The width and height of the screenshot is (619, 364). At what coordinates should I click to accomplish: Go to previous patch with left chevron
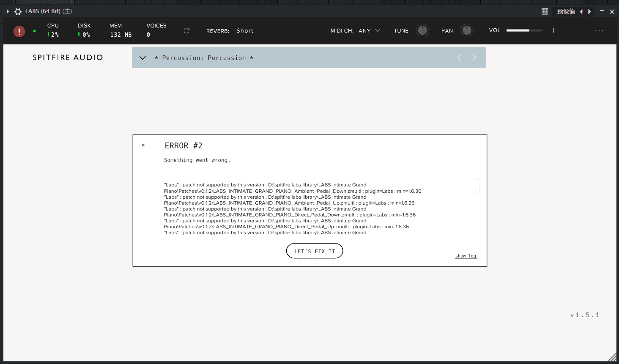(x=459, y=57)
